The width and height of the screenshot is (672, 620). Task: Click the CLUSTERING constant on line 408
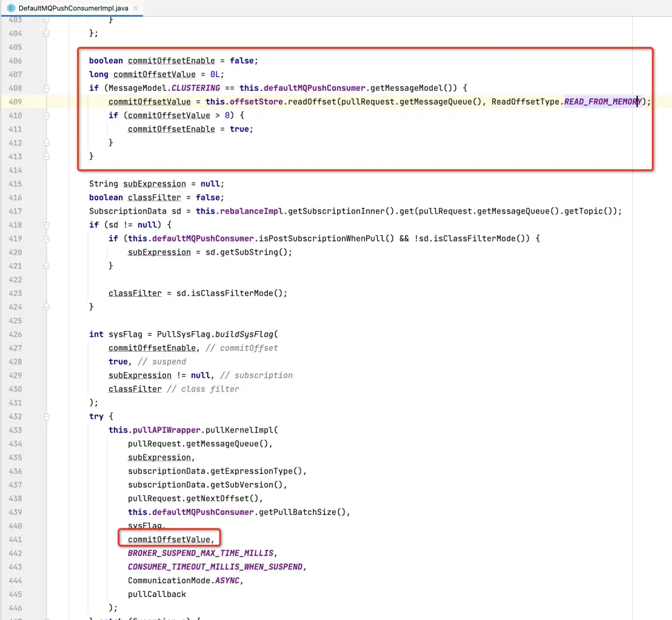[195, 88]
